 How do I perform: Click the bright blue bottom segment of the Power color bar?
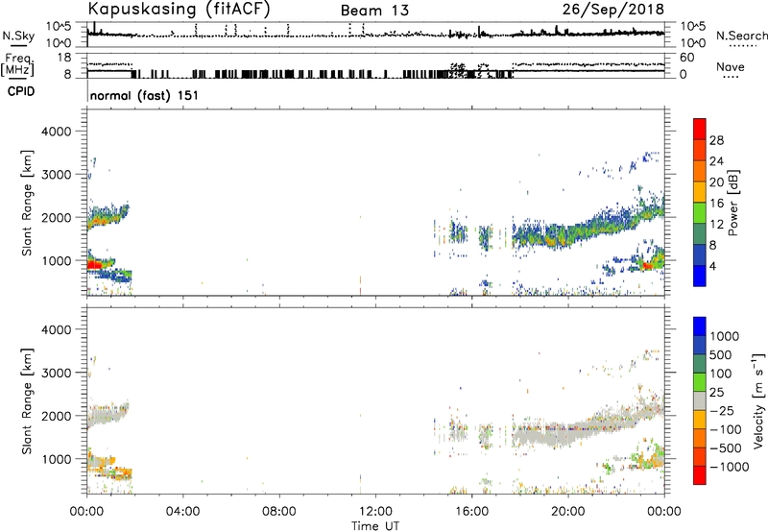[x=700, y=276]
